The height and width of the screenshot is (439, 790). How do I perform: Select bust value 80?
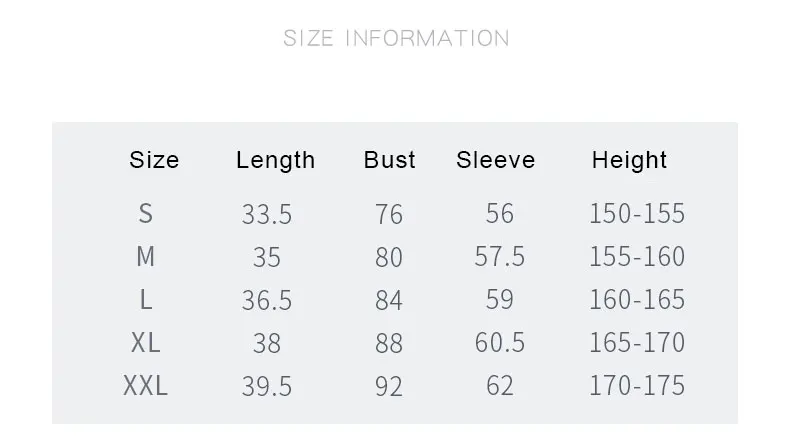[388, 257]
